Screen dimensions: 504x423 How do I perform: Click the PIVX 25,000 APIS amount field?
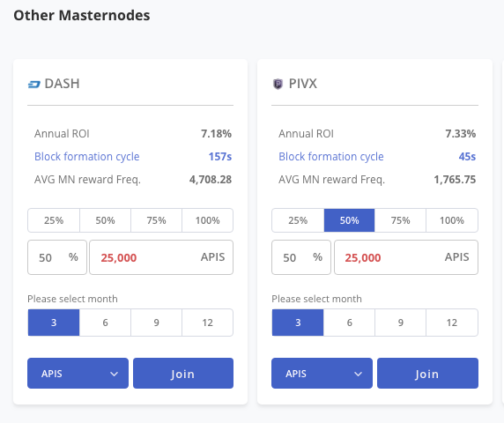click(406, 257)
